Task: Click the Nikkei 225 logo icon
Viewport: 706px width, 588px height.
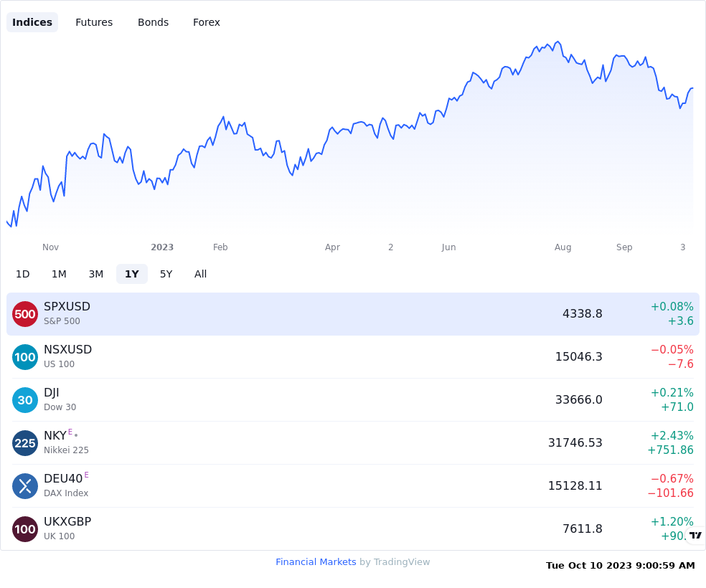Action: (25, 443)
